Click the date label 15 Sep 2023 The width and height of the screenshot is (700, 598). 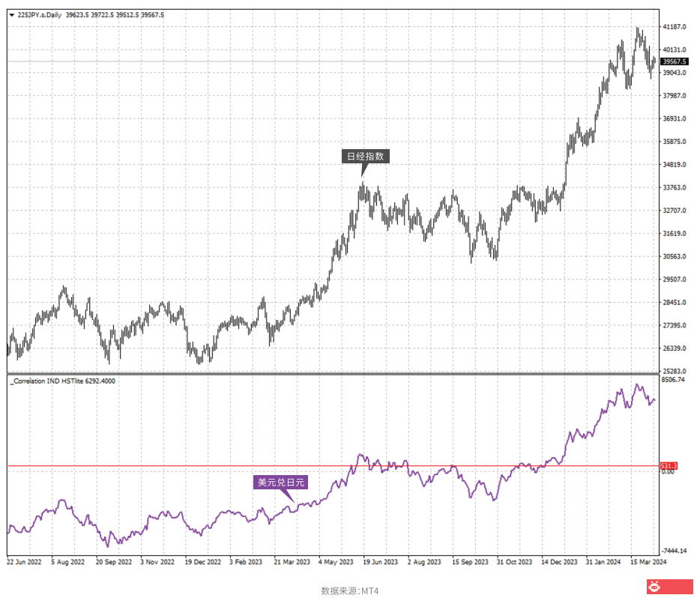470,562
